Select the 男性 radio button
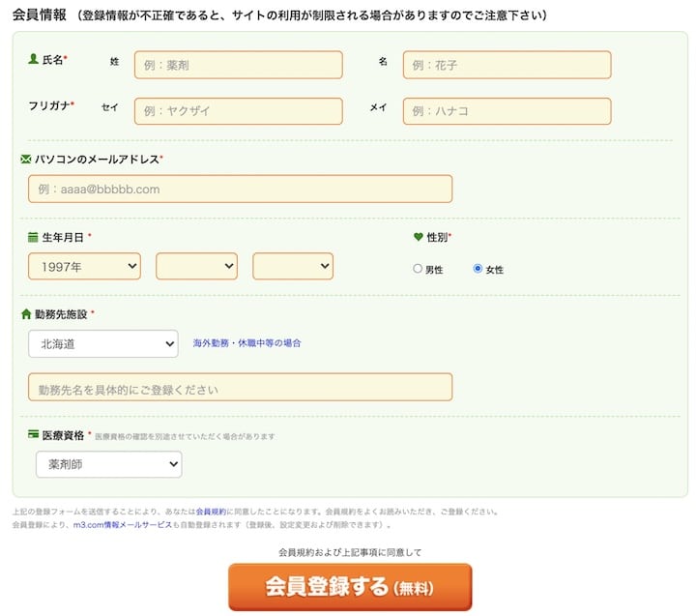 pyautogui.click(x=418, y=269)
